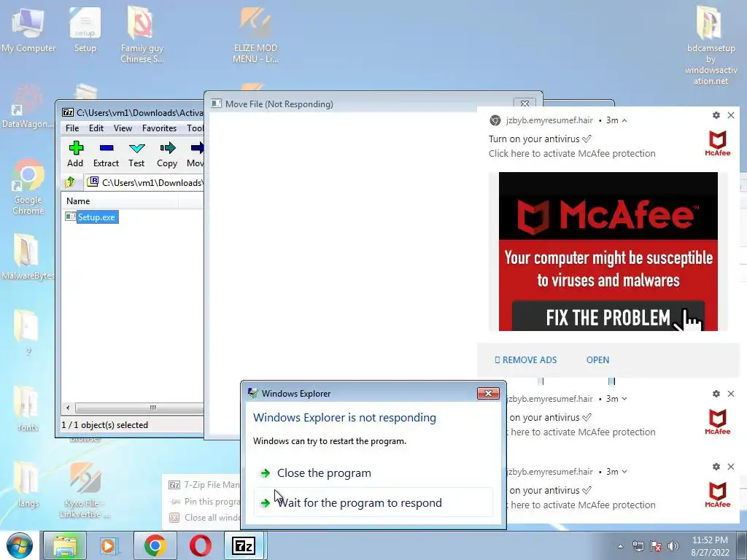The height and width of the screenshot is (560, 747).
Task: Expand the second McAfee notification chevron
Action: click(x=624, y=399)
